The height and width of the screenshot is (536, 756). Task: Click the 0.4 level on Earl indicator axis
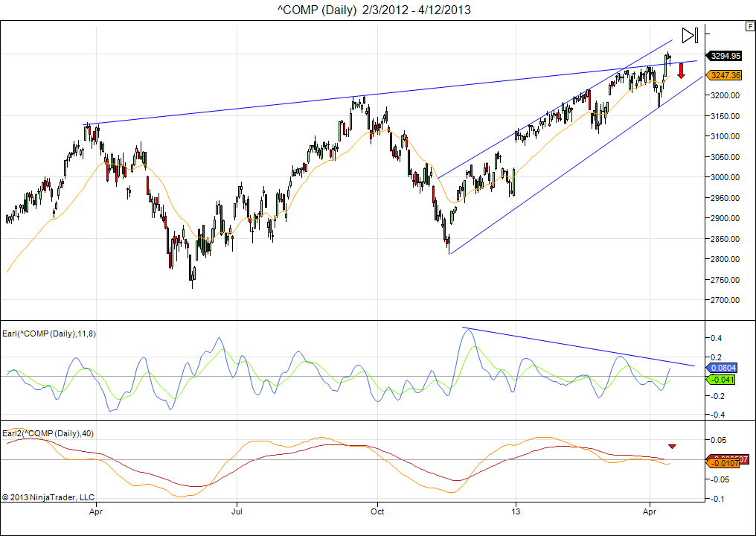[x=715, y=338]
